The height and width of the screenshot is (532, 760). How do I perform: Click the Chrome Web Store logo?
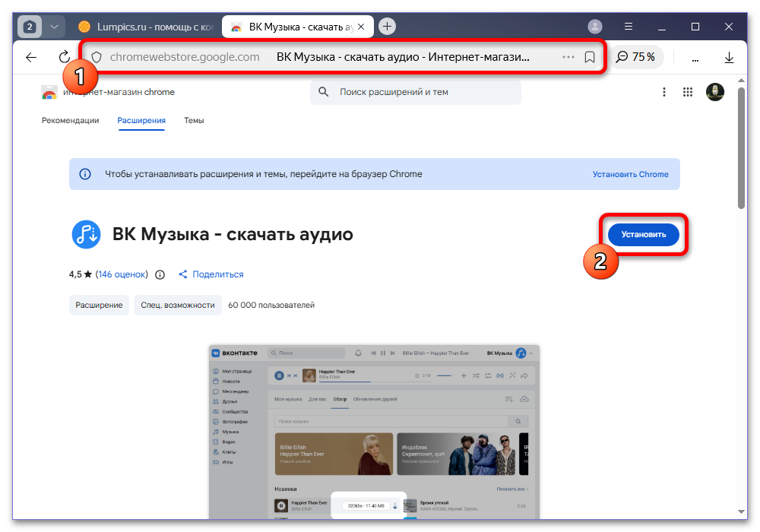[49, 92]
